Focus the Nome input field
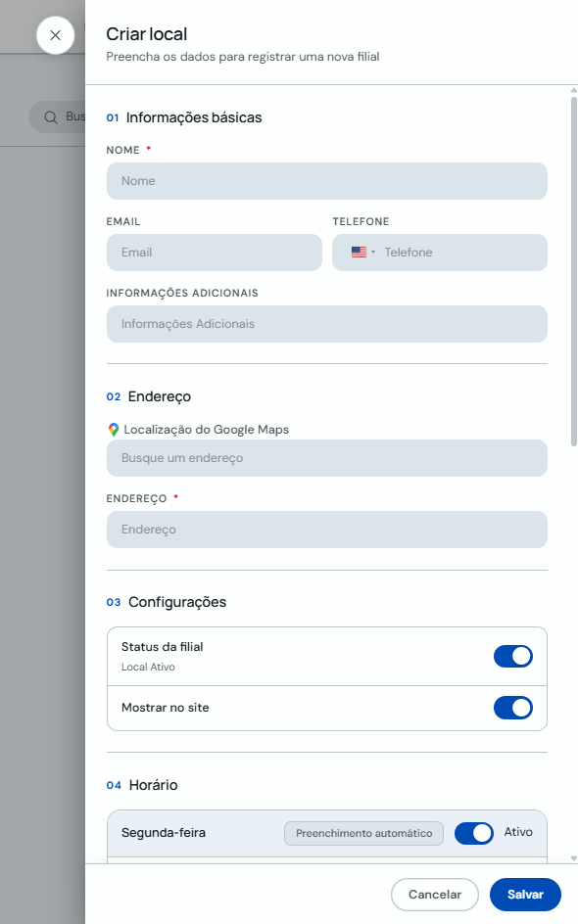This screenshot has height=924, width=578. pyautogui.click(x=327, y=181)
